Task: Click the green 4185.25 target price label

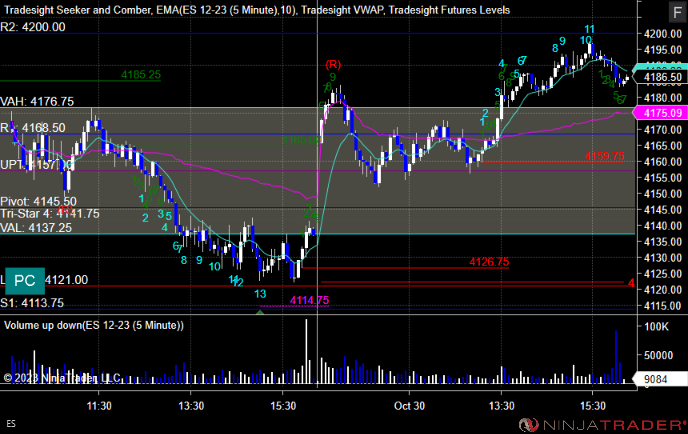Action: (141, 75)
